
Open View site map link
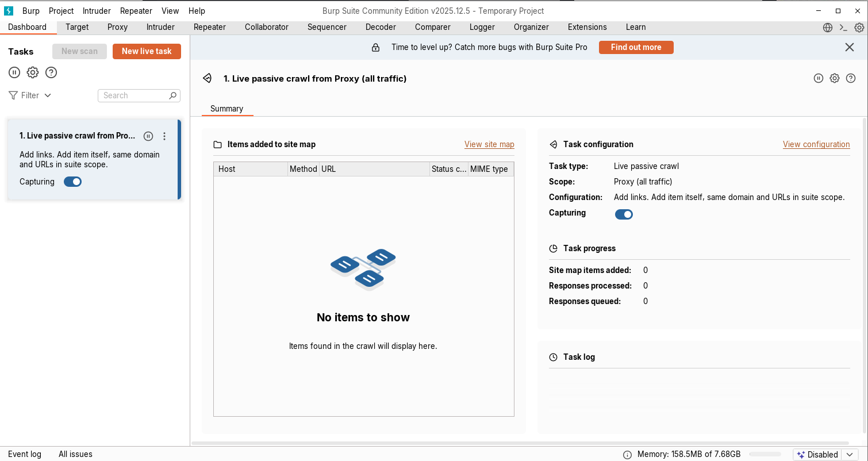[489, 144]
